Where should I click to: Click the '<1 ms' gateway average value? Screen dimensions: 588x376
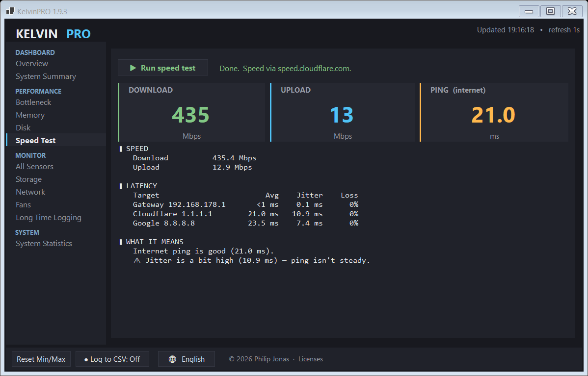coord(268,204)
